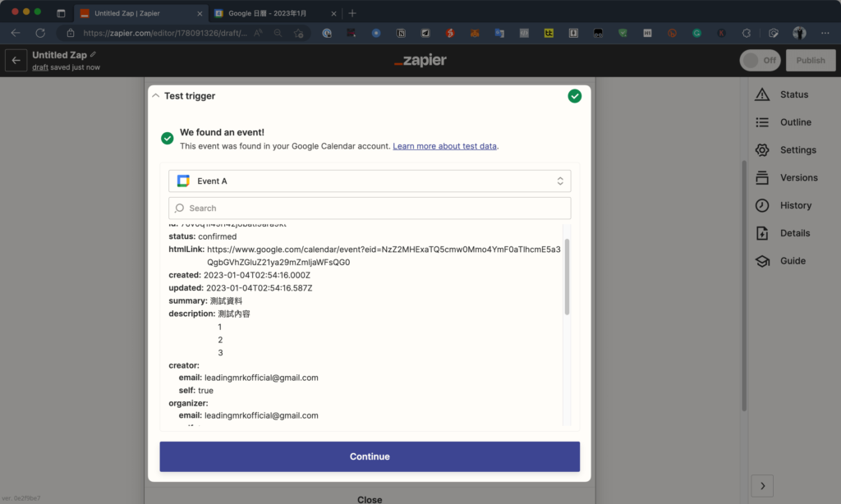
Task: Expand the right sidebar with chevron button
Action: click(x=762, y=486)
